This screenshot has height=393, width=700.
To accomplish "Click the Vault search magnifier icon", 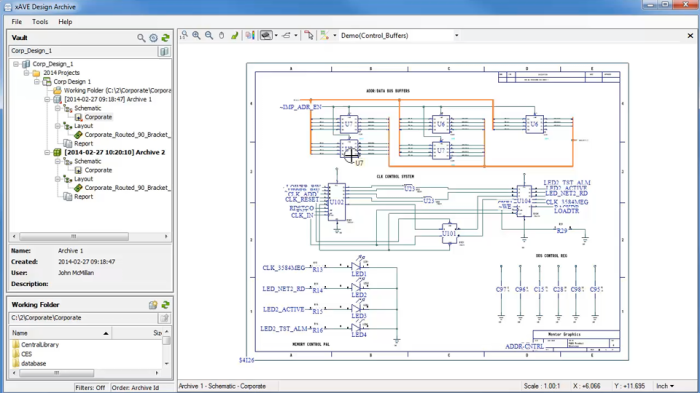I will pos(141,38).
